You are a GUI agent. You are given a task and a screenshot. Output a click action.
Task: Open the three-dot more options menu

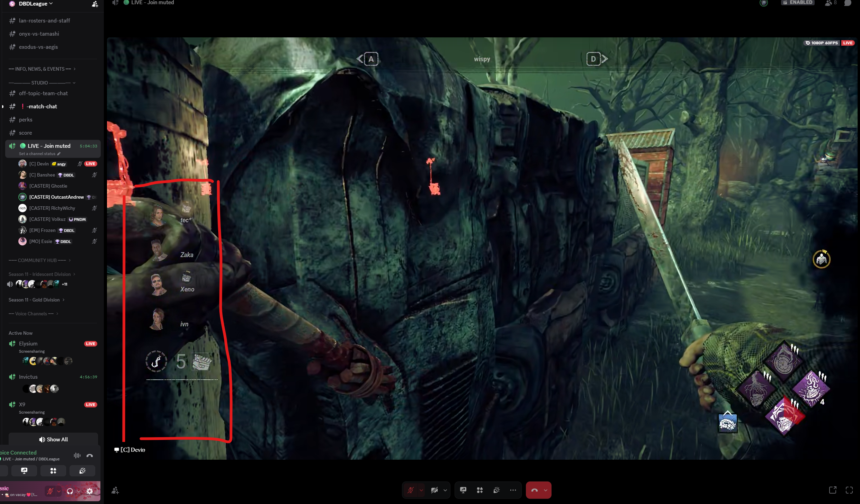[513, 490]
